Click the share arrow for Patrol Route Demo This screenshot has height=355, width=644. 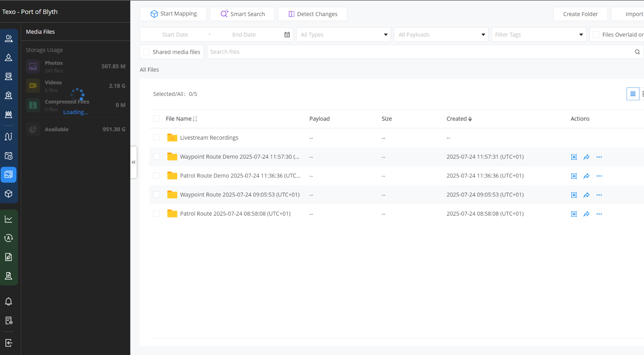tap(586, 176)
